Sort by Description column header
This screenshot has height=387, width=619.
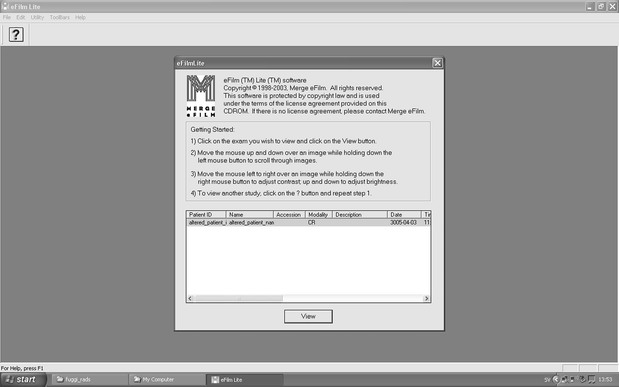[360, 214]
